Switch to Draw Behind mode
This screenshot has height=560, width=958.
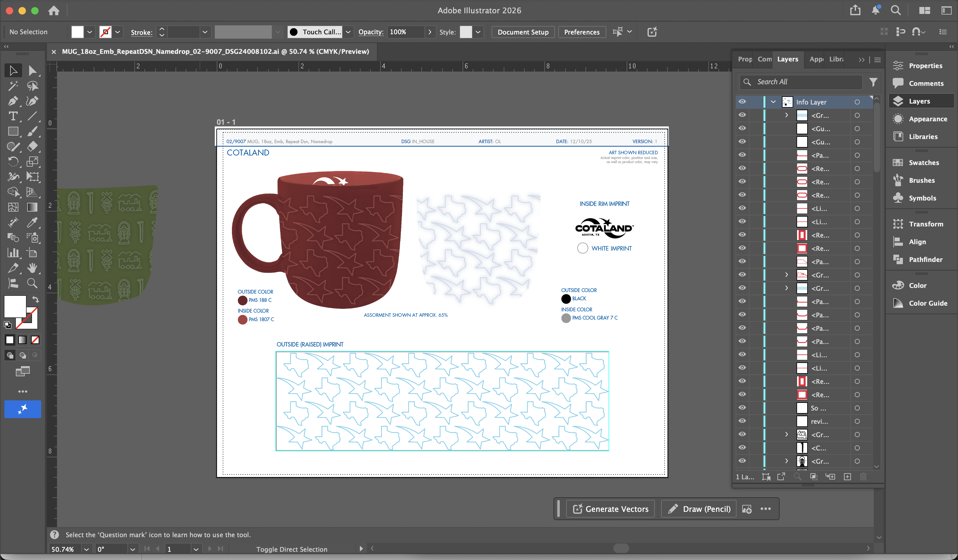point(22,355)
